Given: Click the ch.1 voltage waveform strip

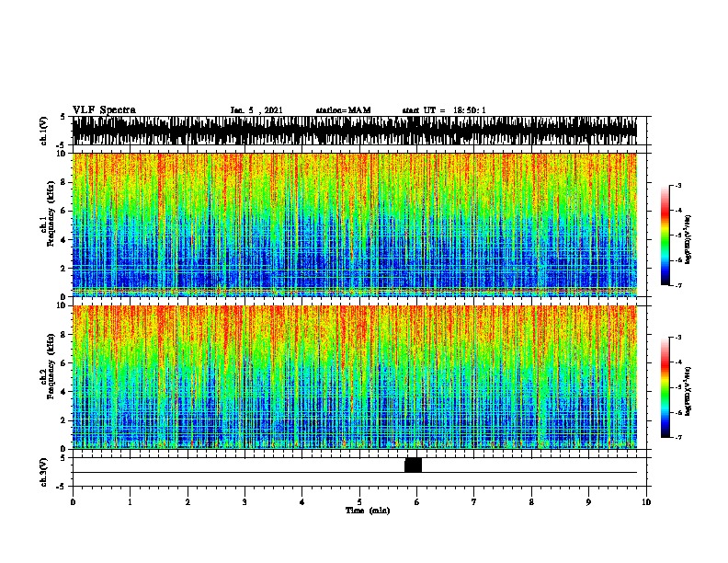Looking at the screenshot, I should (x=354, y=131).
